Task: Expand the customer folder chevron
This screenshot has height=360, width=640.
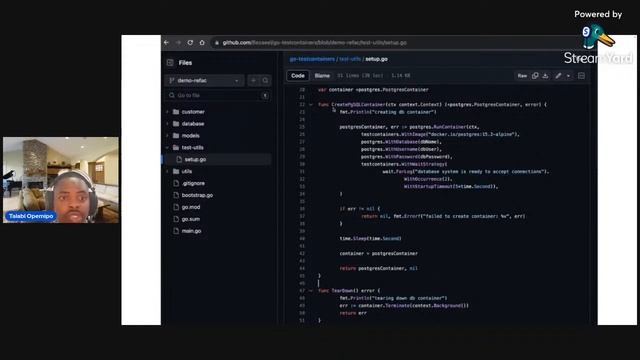Action: 167,112
